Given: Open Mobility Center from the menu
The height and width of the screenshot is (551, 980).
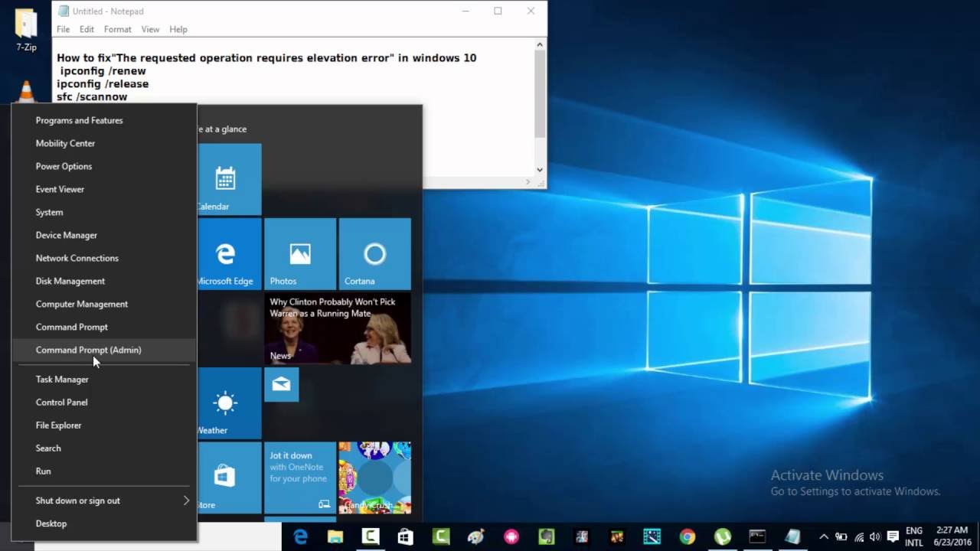Looking at the screenshot, I should coord(104,143).
